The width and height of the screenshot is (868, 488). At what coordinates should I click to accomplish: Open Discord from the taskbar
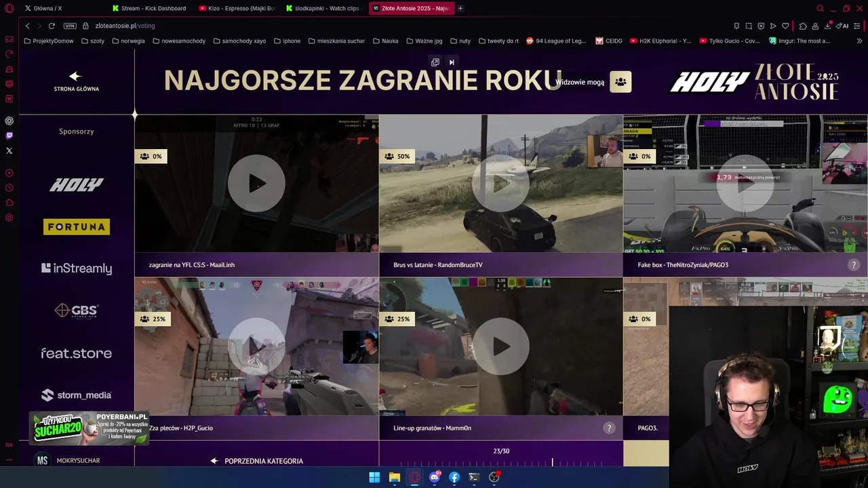coord(435,477)
